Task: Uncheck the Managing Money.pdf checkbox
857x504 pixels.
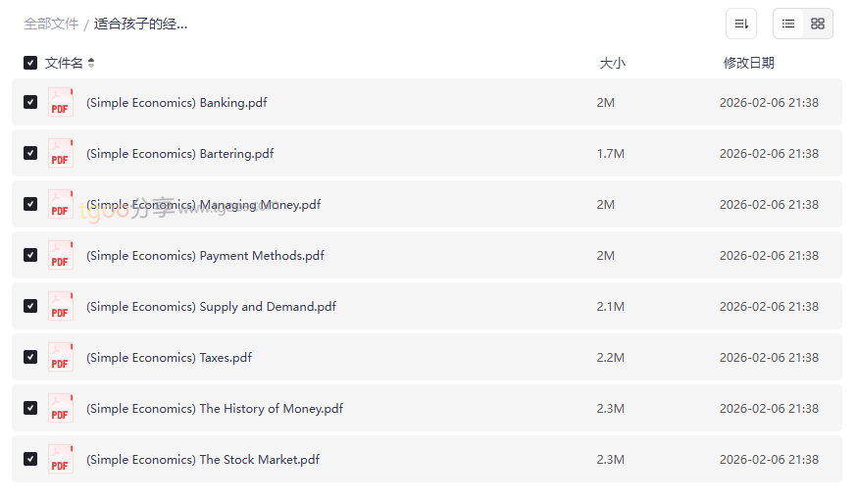Action: coord(30,204)
